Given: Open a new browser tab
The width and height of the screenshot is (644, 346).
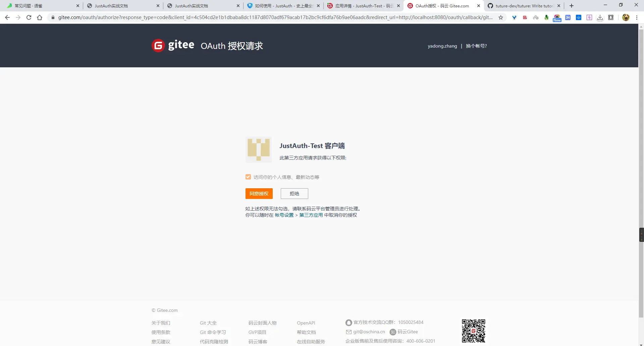Looking at the screenshot, I should pyautogui.click(x=572, y=6).
